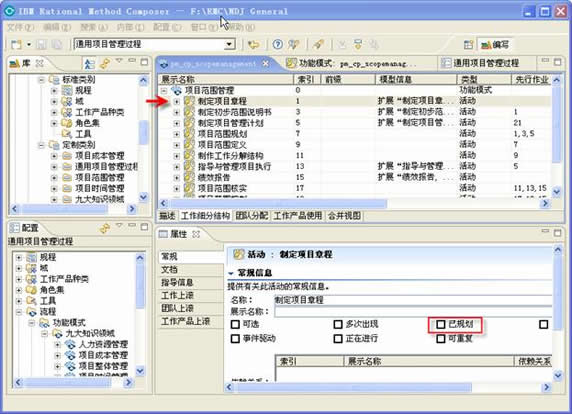Click the New toolbar icon
This screenshot has width=572, height=414.
16,45
